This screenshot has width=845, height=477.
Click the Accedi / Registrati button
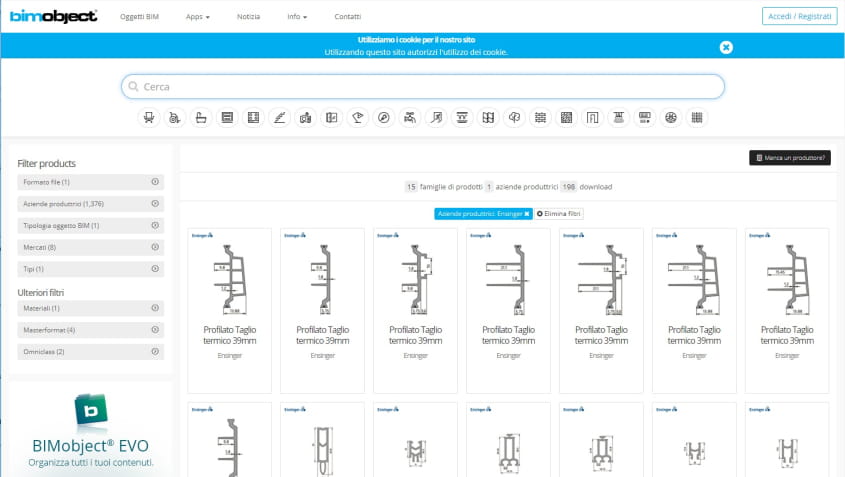pos(799,17)
